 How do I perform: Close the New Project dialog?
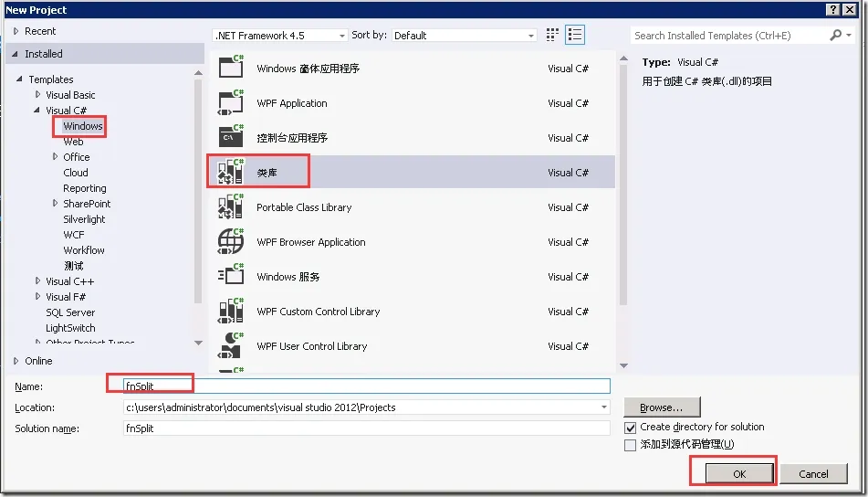(x=849, y=9)
